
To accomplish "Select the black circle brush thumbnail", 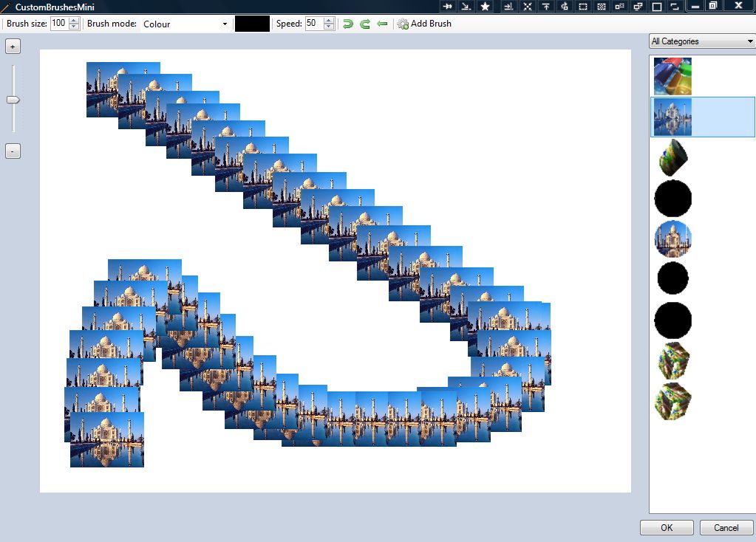I will (x=672, y=198).
